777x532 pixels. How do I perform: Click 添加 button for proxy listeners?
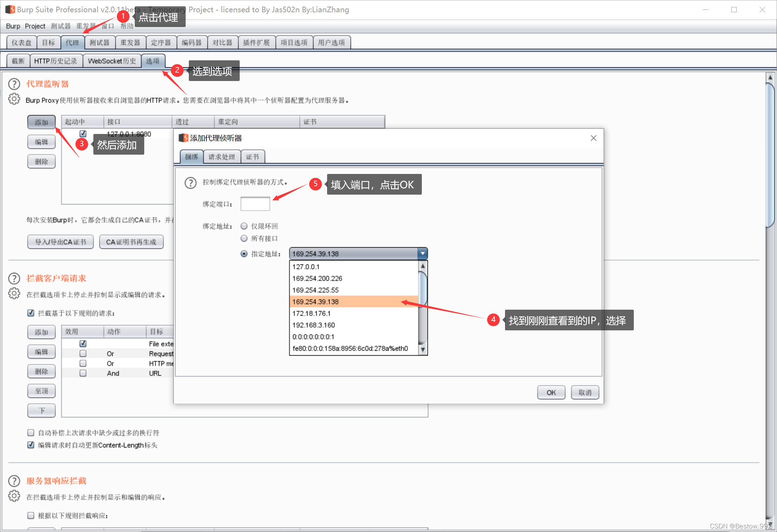pyautogui.click(x=41, y=122)
